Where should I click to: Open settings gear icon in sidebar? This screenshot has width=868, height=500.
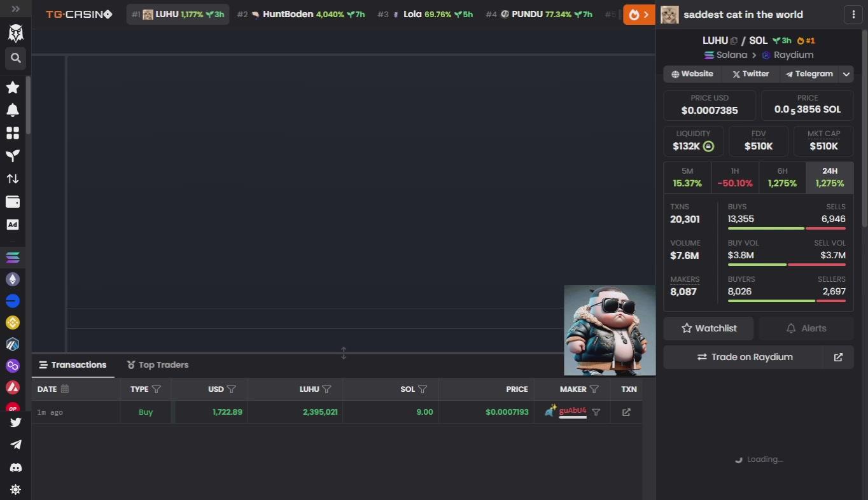[16, 490]
